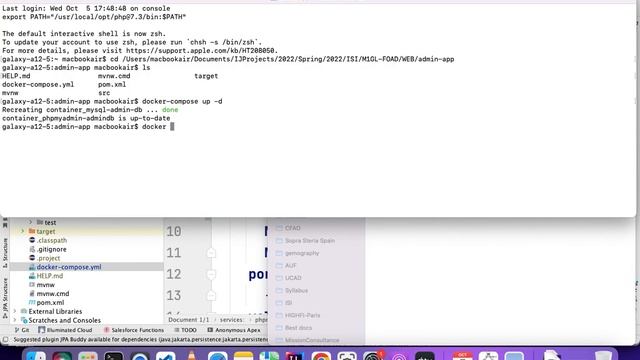Click the .gitignore file icon
Image resolution: width=640 pixels, height=360 pixels.
(32, 249)
